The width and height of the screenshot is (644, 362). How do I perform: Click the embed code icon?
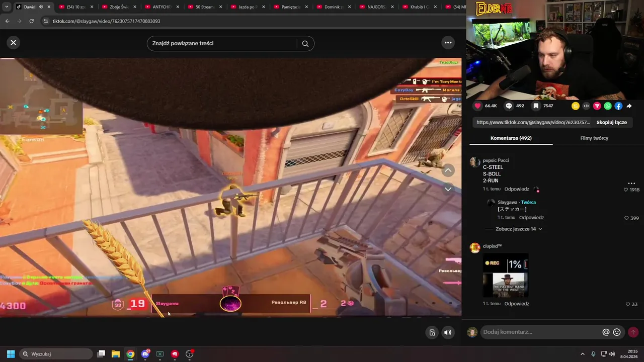(x=586, y=106)
